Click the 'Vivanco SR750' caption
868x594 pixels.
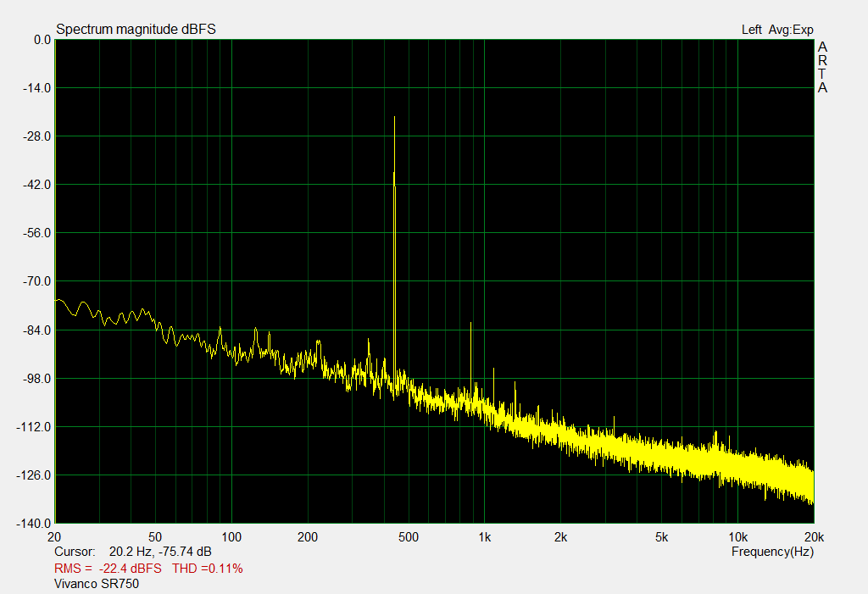[x=97, y=584]
